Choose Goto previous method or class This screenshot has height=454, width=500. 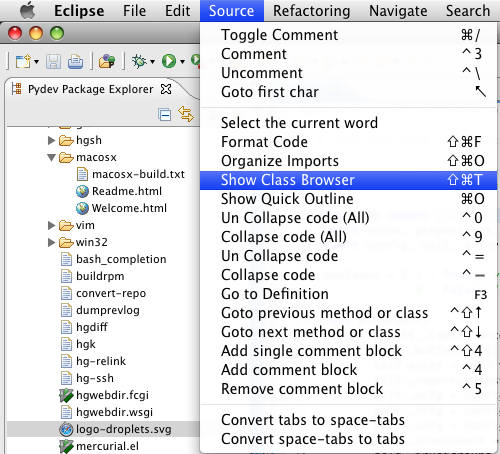pyautogui.click(x=348, y=313)
